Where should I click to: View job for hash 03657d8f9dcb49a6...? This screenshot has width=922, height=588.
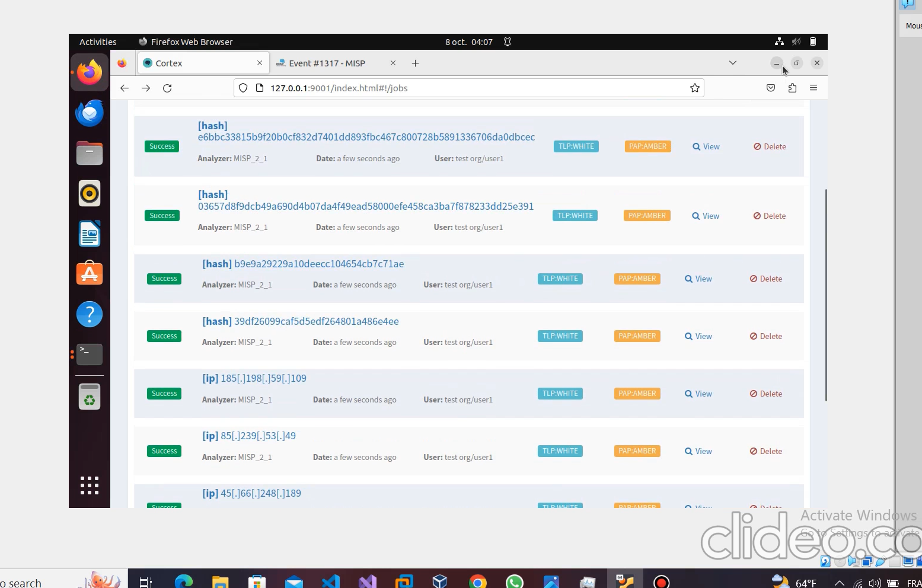(706, 216)
